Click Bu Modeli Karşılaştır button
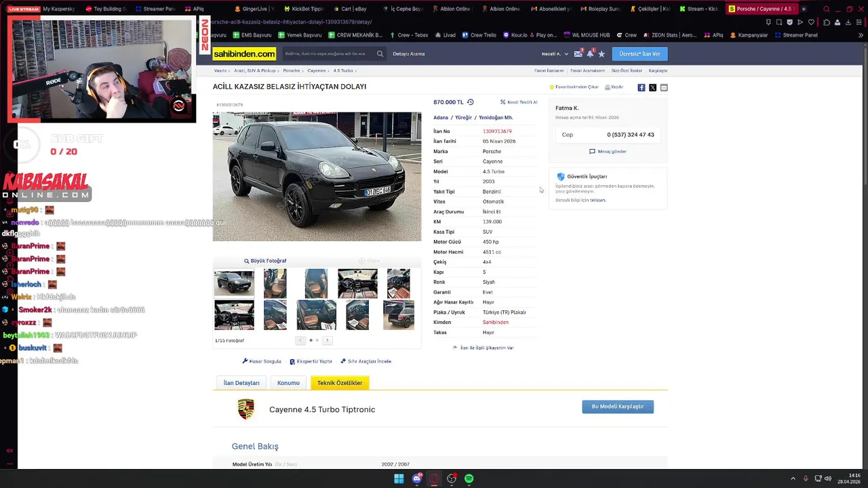The width and height of the screenshot is (868, 488). [618, 407]
